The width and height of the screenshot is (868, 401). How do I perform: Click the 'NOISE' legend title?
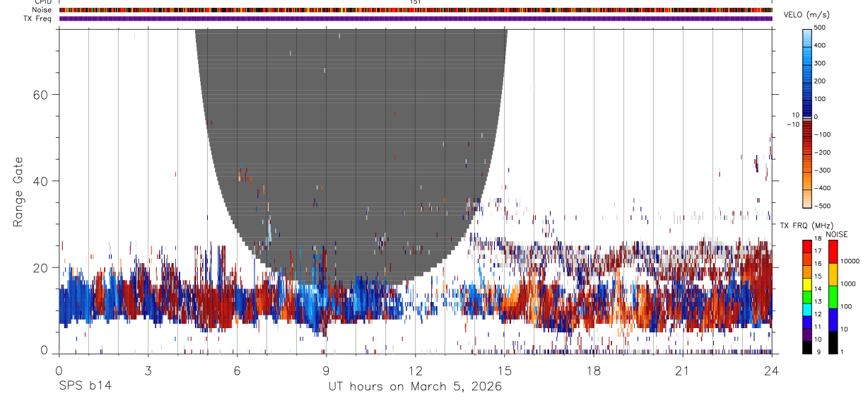pyautogui.click(x=836, y=234)
